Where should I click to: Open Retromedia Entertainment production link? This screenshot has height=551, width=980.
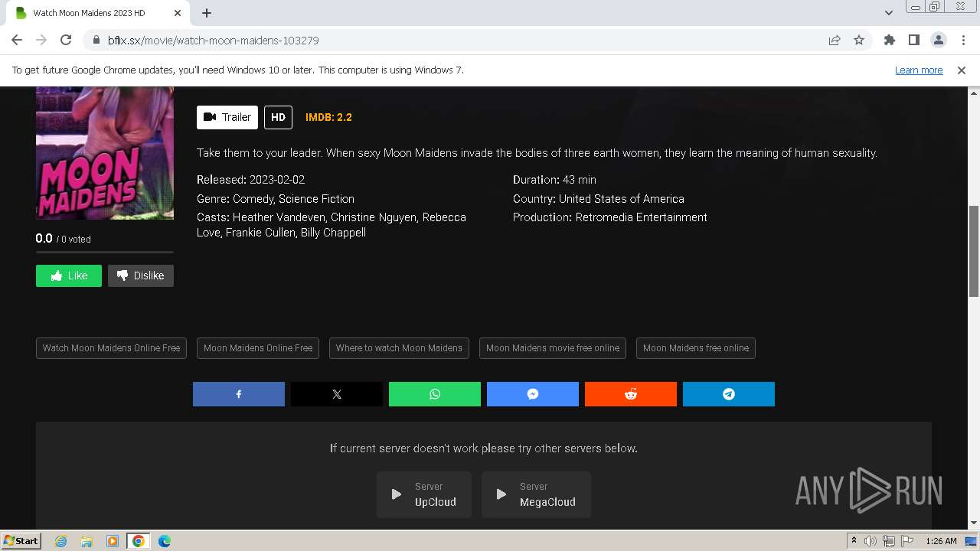pyautogui.click(x=642, y=217)
